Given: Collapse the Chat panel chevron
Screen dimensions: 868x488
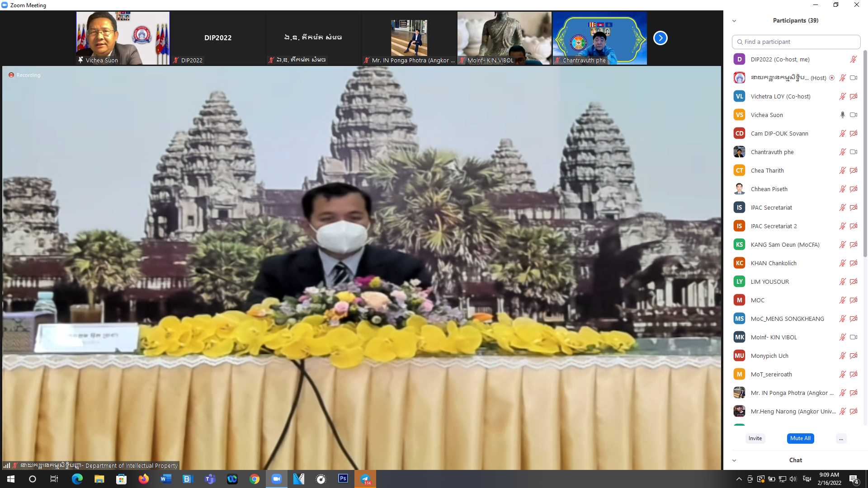Looking at the screenshot, I should 734,460.
